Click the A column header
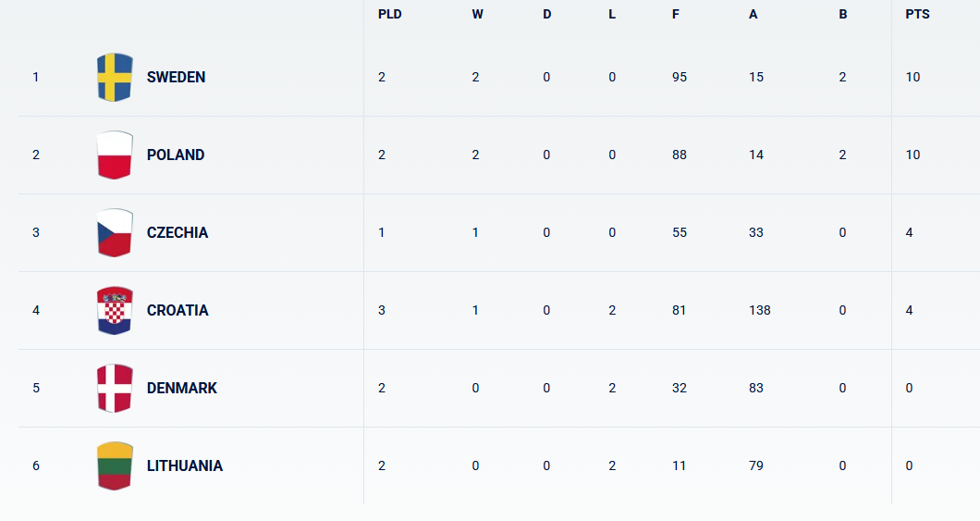The width and height of the screenshot is (980, 521). click(753, 15)
